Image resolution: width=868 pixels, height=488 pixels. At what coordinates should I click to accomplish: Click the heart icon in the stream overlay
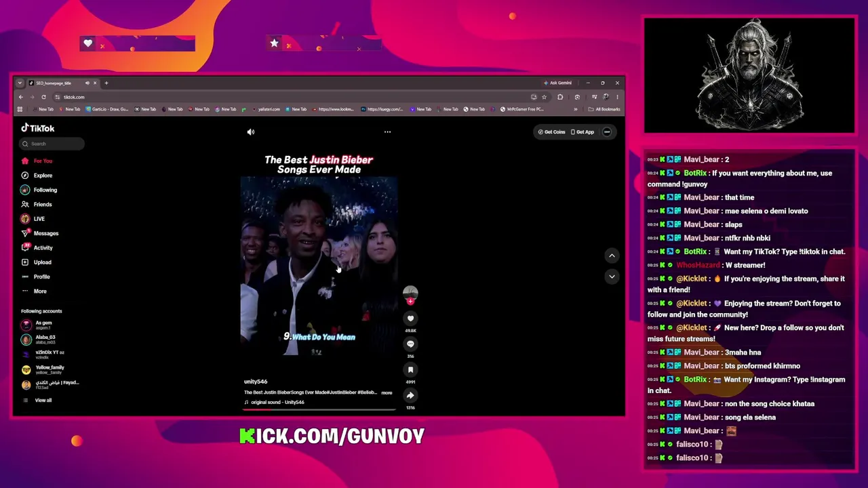87,43
